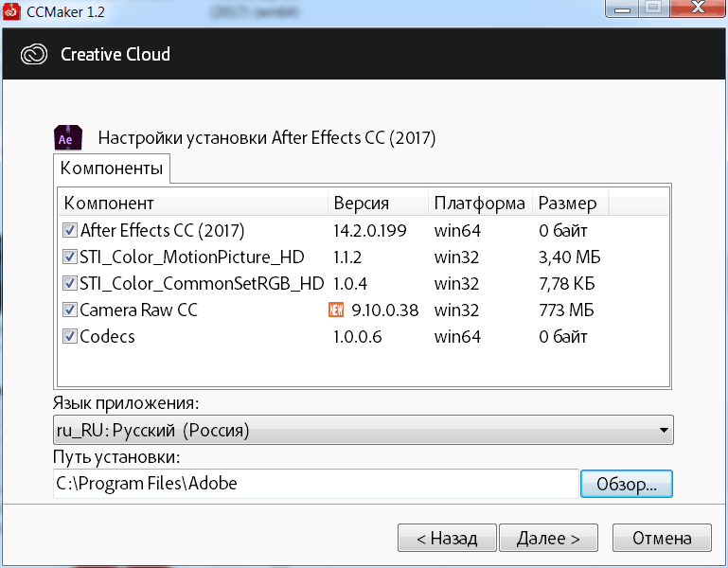728x568 pixels.
Task: Click version 1.0.0.6 of Codecs
Action: [358, 336]
